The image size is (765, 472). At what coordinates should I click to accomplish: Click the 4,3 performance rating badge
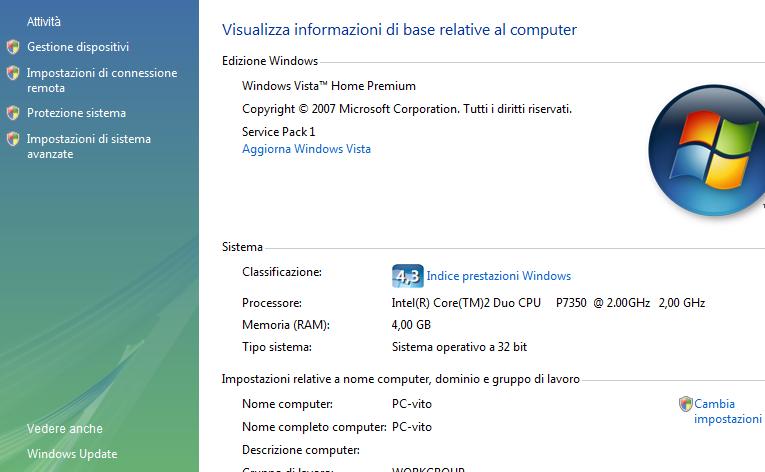(x=407, y=276)
